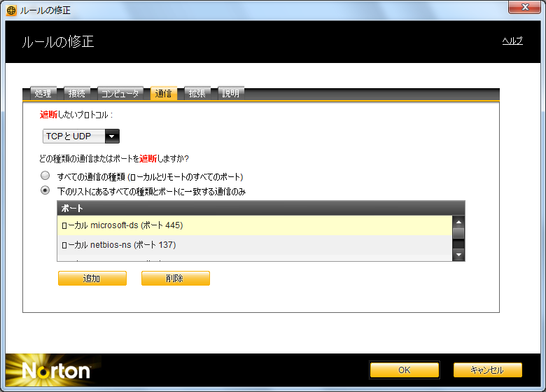The image size is (546, 392).
Task: Click the キャンセル button
Action: [487, 370]
